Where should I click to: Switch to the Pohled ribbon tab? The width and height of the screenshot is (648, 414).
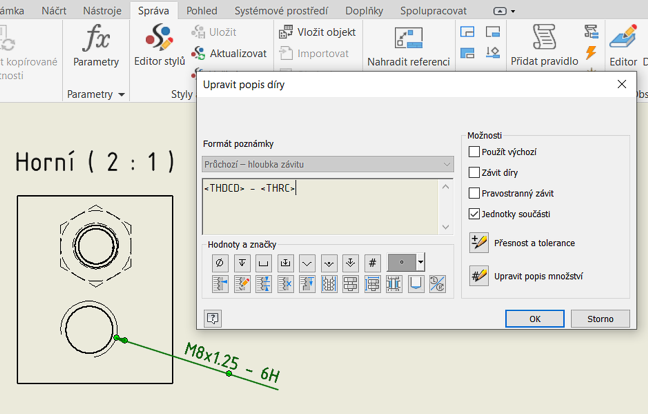[201, 10]
